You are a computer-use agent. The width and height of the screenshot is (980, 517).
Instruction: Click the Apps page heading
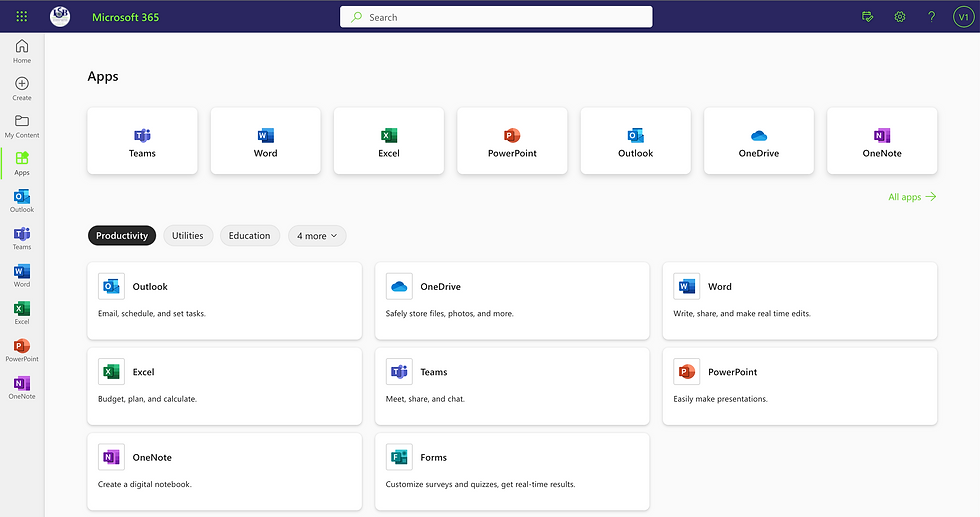click(x=103, y=76)
